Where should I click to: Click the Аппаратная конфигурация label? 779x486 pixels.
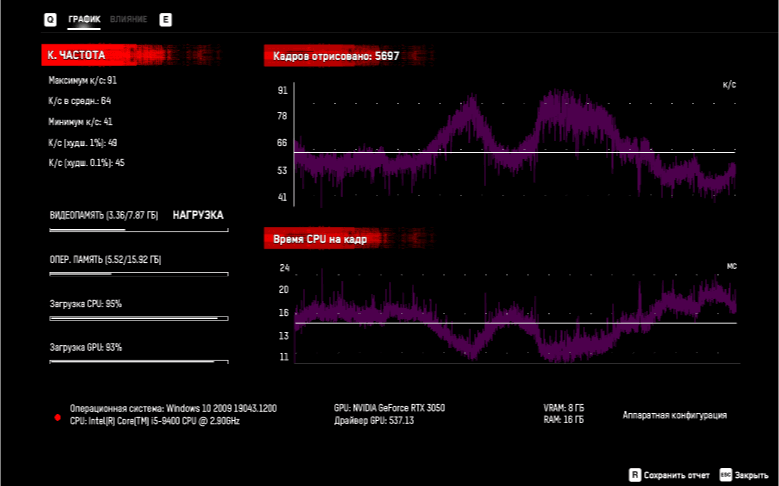[675, 415]
